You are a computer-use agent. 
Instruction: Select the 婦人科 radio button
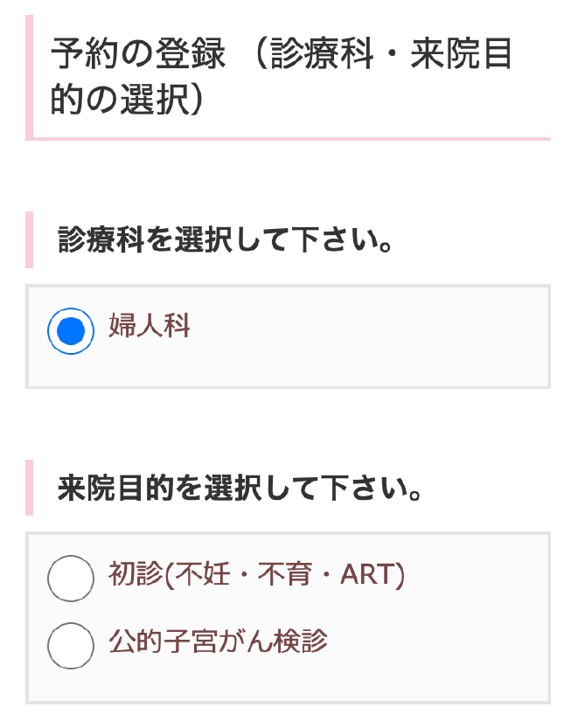pos(70,330)
